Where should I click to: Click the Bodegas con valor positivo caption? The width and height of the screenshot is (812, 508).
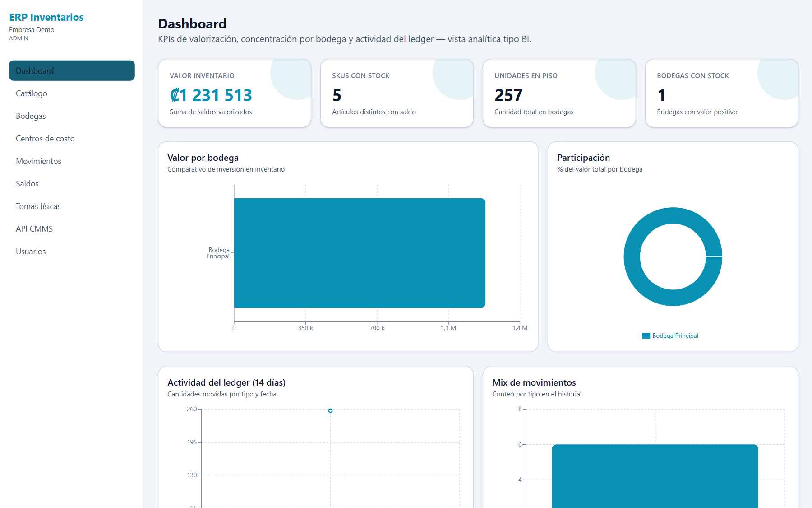click(x=697, y=112)
